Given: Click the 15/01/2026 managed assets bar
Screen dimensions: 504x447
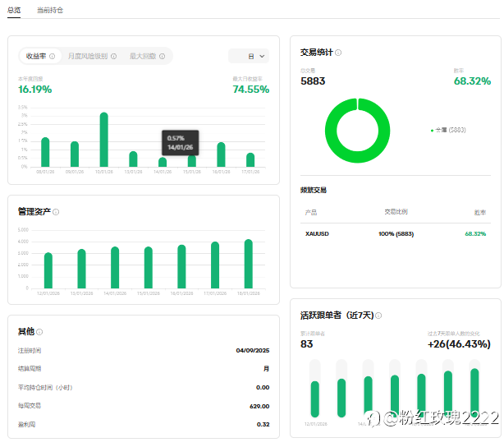Looking at the screenshot, I should (x=149, y=267).
